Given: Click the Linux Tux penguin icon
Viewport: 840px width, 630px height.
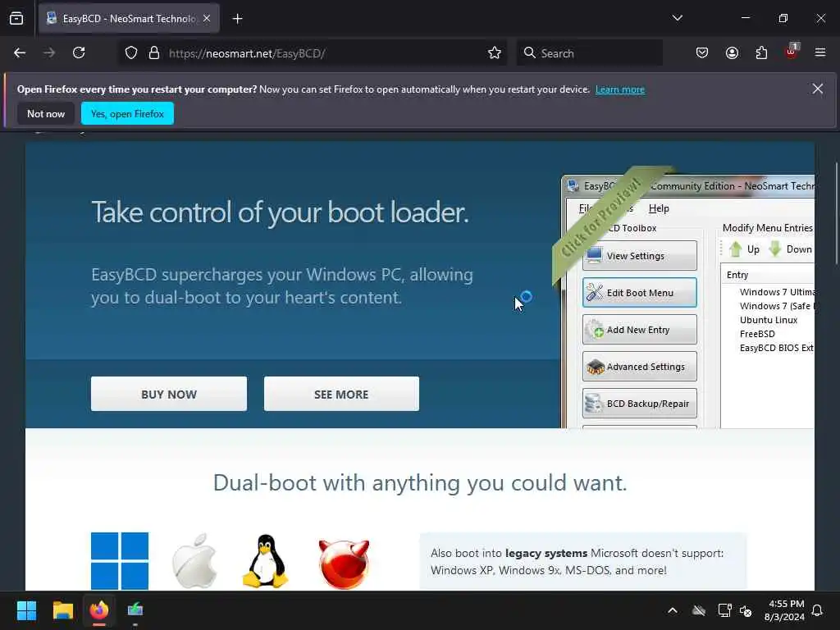Looking at the screenshot, I should [x=266, y=561].
